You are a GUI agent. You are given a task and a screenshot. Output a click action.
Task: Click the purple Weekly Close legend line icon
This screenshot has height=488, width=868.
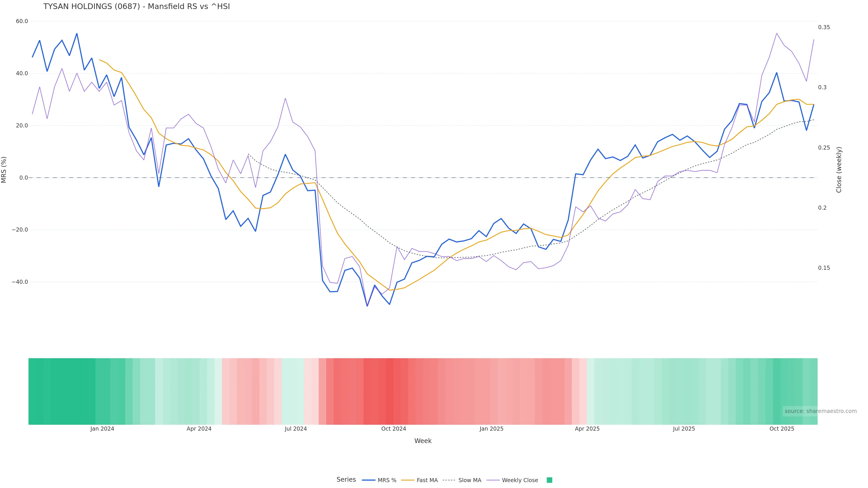click(493, 480)
